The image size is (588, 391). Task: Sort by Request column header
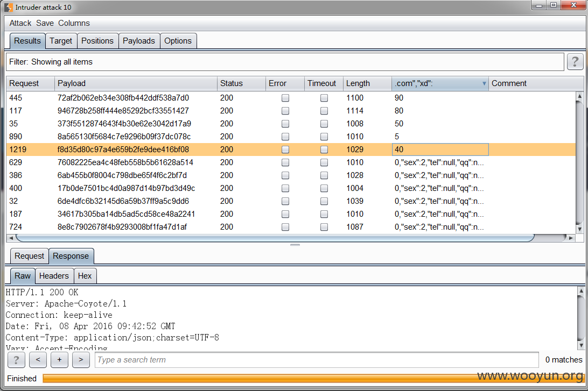(30, 83)
